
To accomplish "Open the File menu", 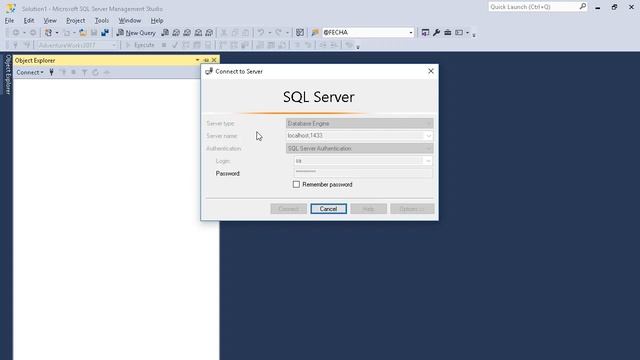I will [9, 20].
